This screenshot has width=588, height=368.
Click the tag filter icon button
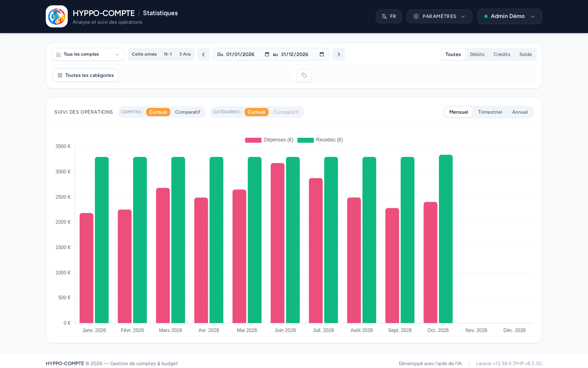(304, 75)
